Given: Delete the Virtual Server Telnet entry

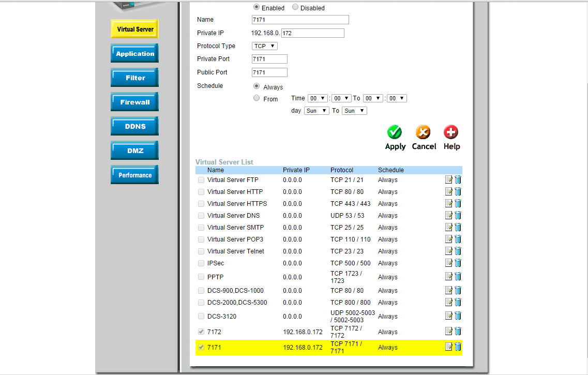Looking at the screenshot, I should [458, 251].
